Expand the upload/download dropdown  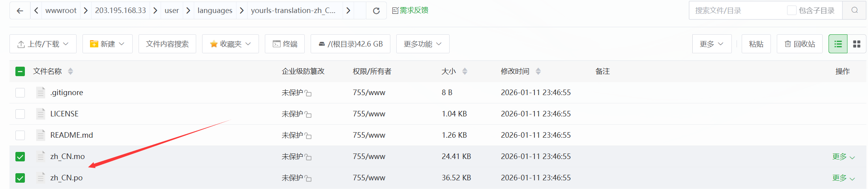coord(43,44)
